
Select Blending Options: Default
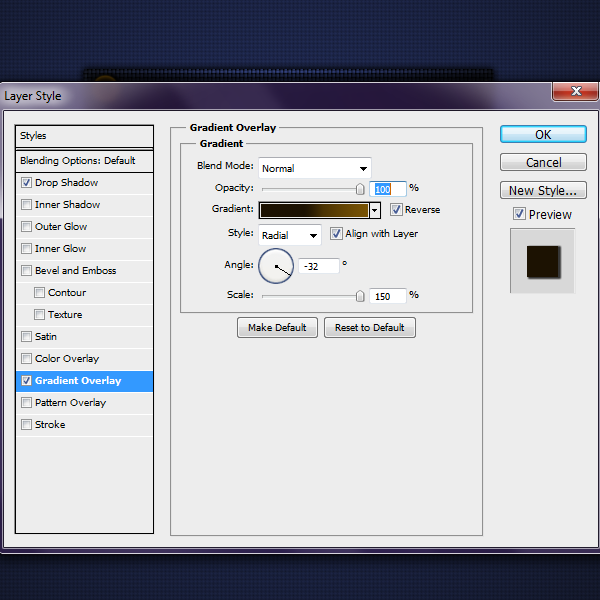point(84,161)
